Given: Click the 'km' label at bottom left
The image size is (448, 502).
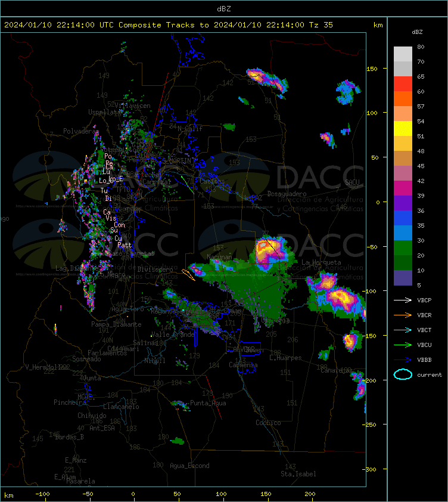Looking at the screenshot, I should [x=9, y=495].
